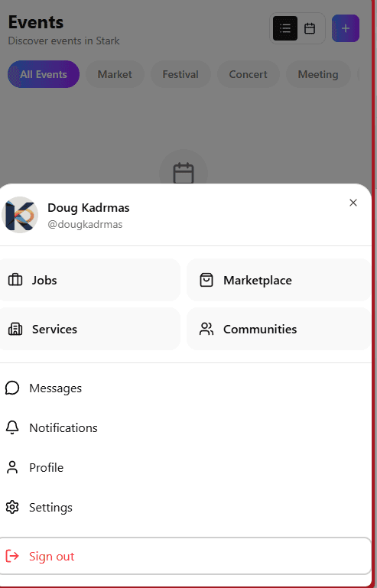Switch to list view icon

pos(285,28)
